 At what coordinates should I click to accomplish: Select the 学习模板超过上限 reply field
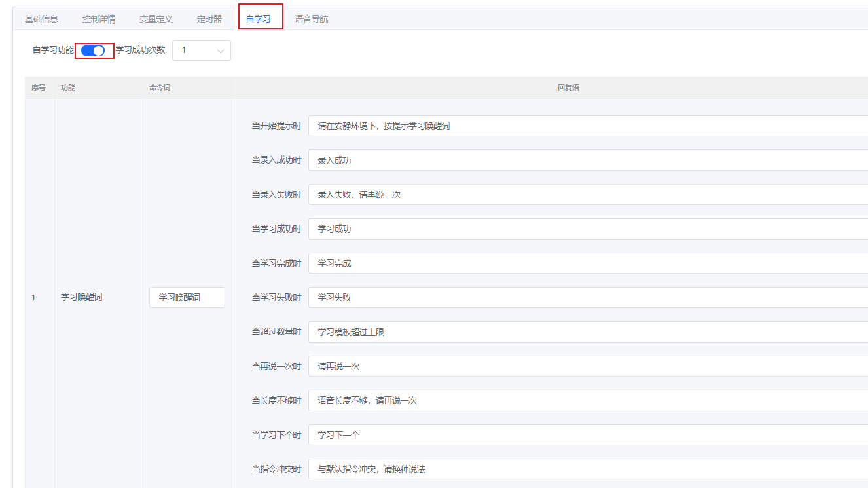(458, 331)
